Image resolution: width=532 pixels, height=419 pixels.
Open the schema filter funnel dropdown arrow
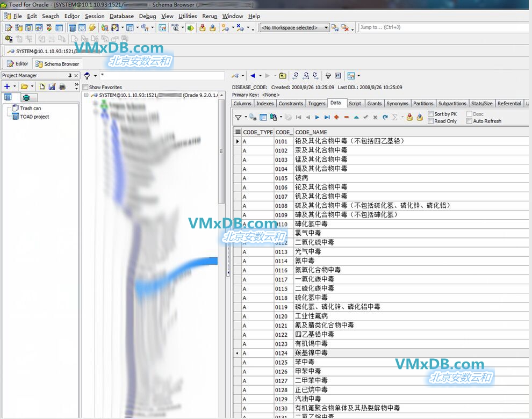pyautogui.click(x=95, y=76)
